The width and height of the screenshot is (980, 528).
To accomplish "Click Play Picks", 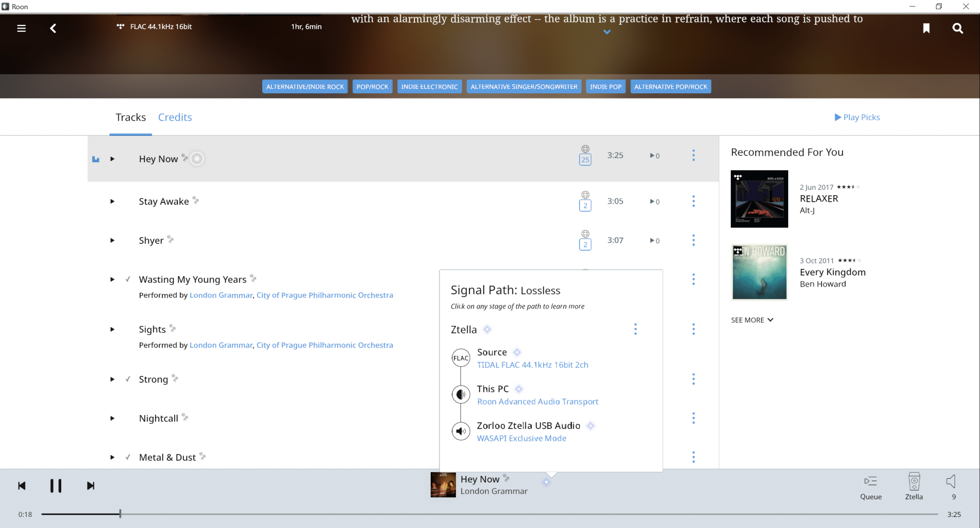I will (857, 117).
